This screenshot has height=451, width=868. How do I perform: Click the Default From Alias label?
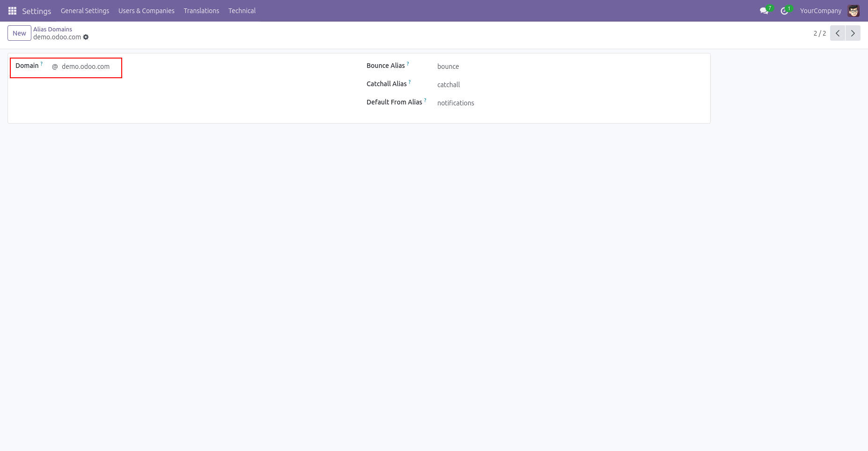(x=394, y=102)
